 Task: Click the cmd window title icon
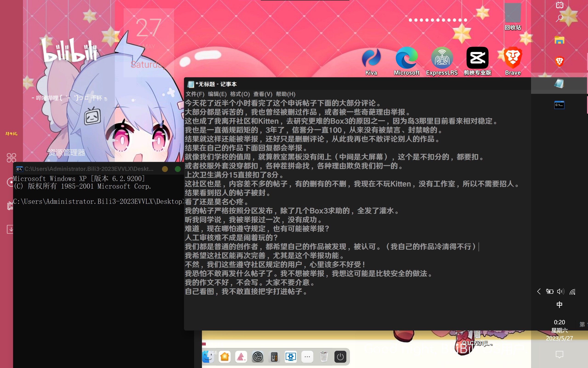click(x=19, y=169)
